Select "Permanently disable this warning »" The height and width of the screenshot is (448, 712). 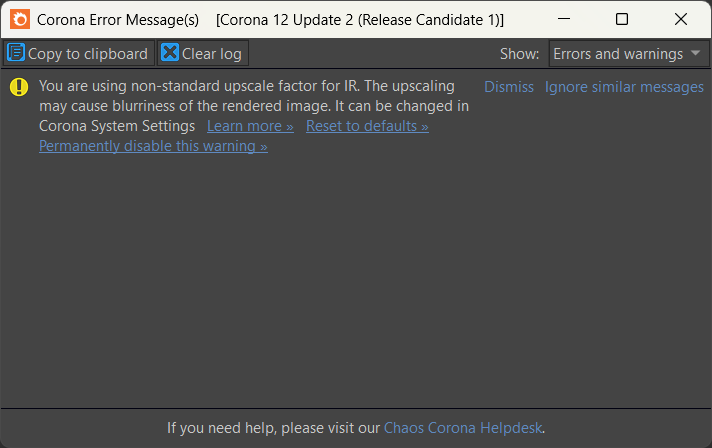(x=153, y=146)
